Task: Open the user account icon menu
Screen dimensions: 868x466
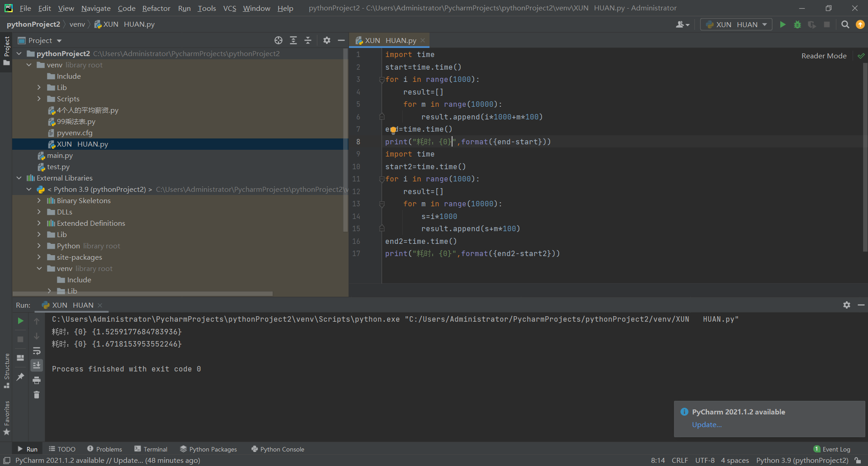Action: point(682,24)
